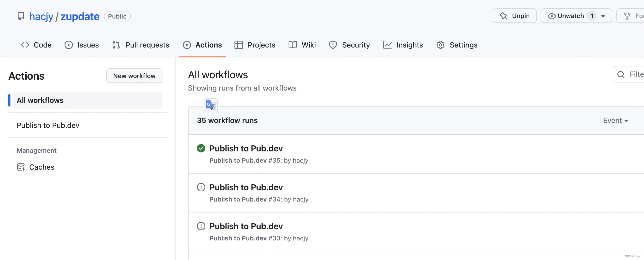This screenshot has width=644, height=260.
Task: Open the Issues tab
Action: point(81,45)
